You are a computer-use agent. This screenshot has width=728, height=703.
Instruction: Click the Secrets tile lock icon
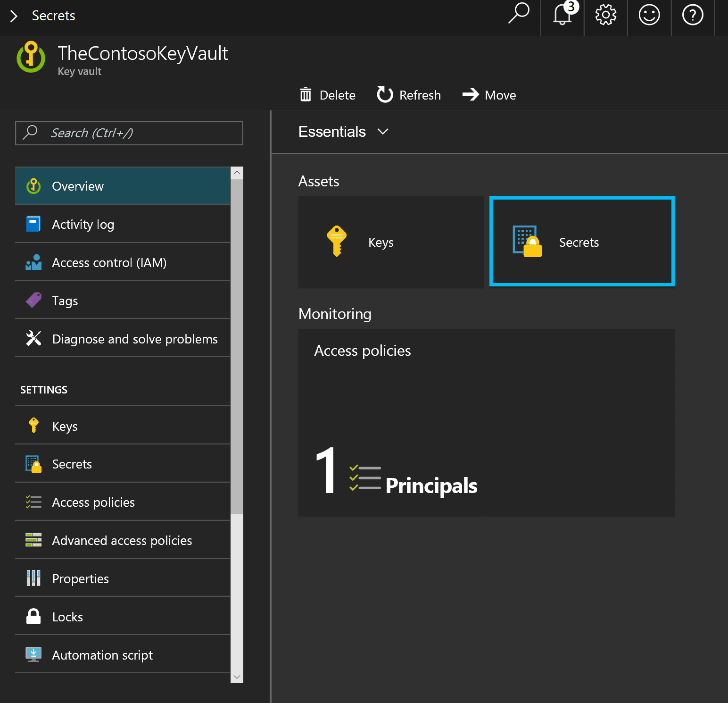pyautogui.click(x=527, y=241)
